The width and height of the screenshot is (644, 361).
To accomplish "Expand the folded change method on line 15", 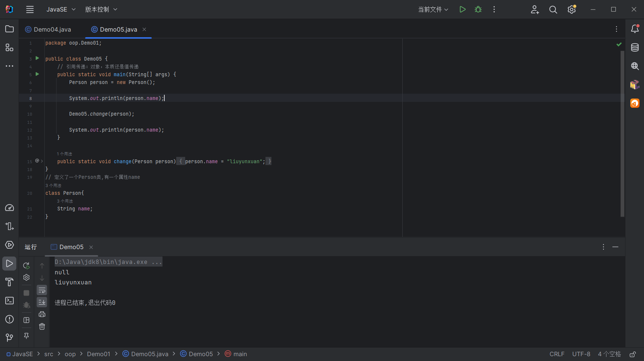I will click(x=42, y=161).
